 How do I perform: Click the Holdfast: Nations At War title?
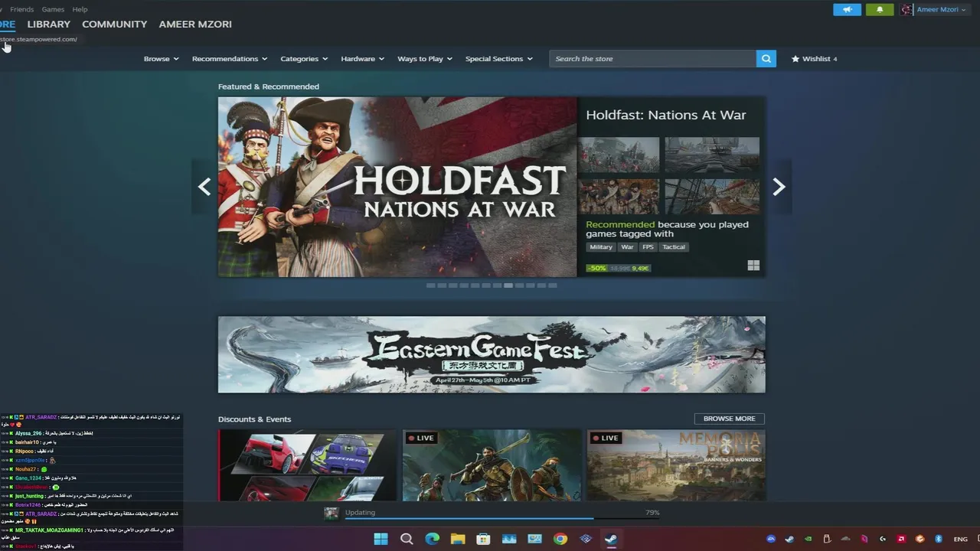click(x=666, y=115)
